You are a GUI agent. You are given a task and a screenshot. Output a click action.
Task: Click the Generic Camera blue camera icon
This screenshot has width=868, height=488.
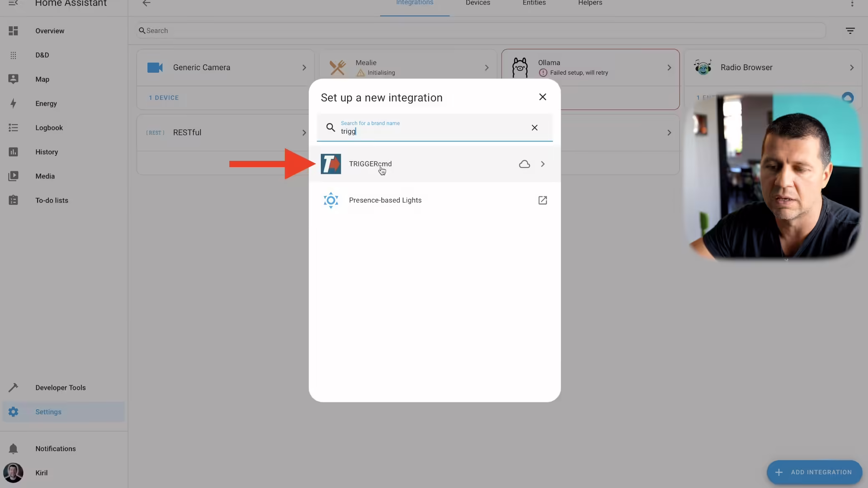click(155, 68)
